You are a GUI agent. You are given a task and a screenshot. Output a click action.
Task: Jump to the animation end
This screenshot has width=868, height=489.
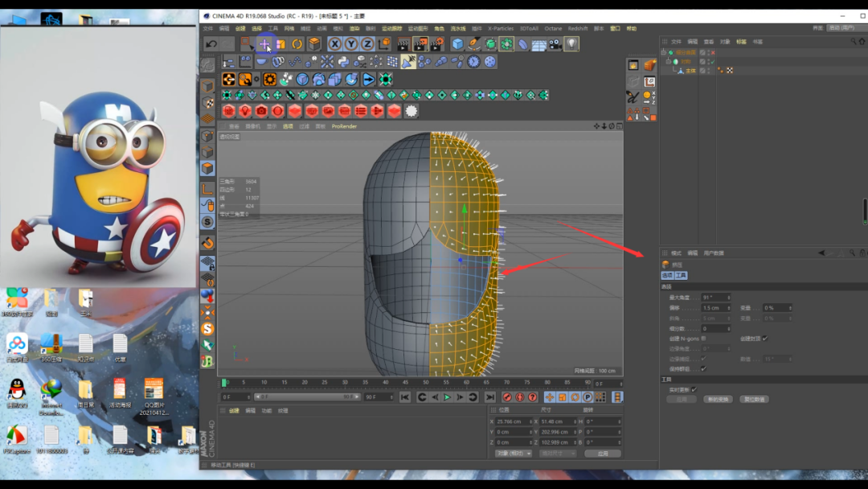[490, 397]
